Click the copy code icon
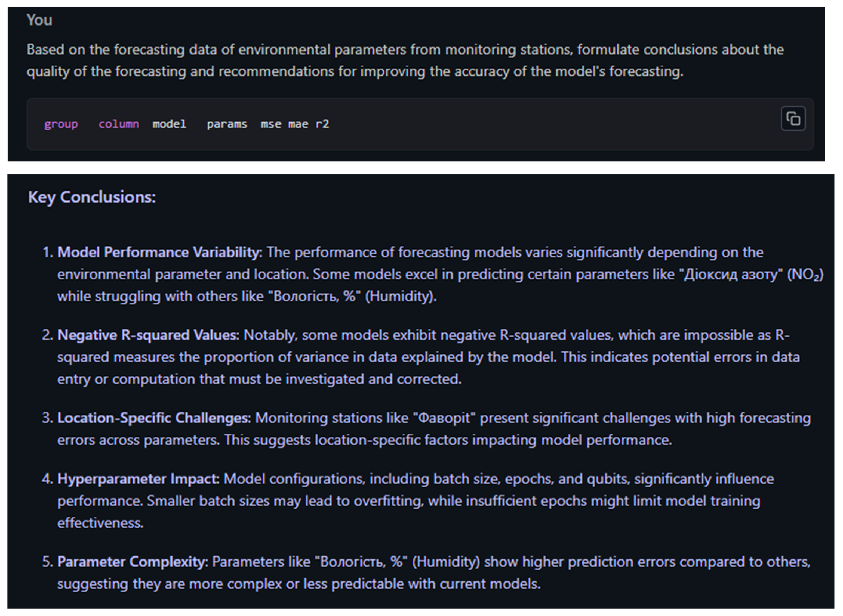The image size is (843, 616). tap(793, 119)
